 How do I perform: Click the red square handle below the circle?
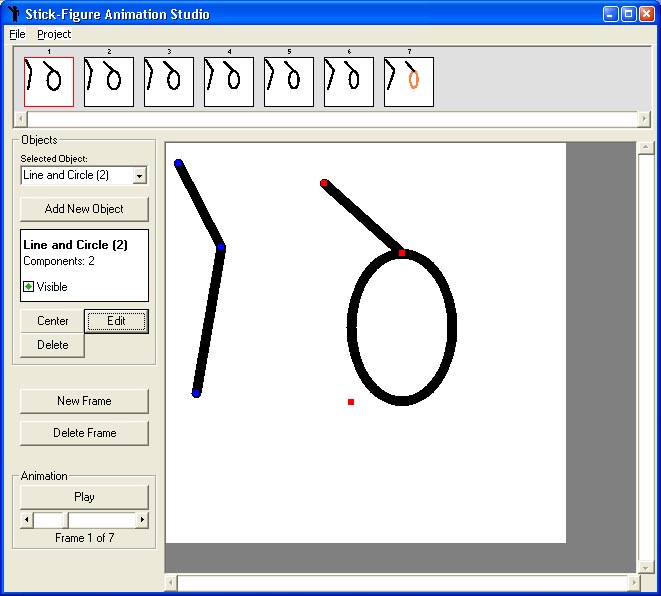(351, 402)
